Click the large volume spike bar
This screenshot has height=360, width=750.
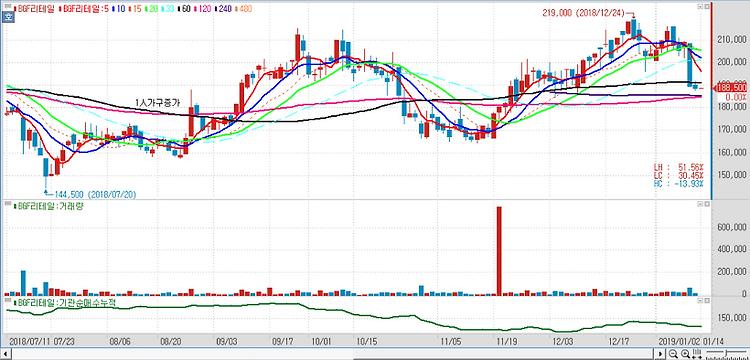tap(499, 251)
